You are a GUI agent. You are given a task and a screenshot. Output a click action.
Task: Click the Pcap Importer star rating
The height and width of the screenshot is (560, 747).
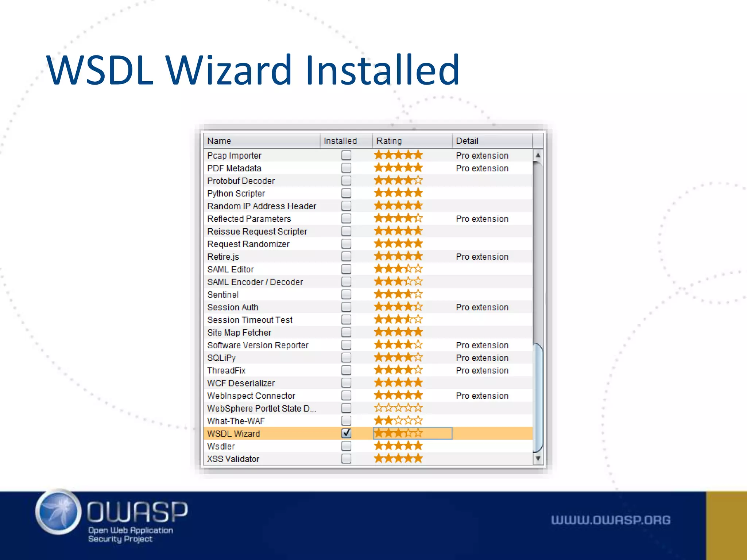(x=398, y=155)
